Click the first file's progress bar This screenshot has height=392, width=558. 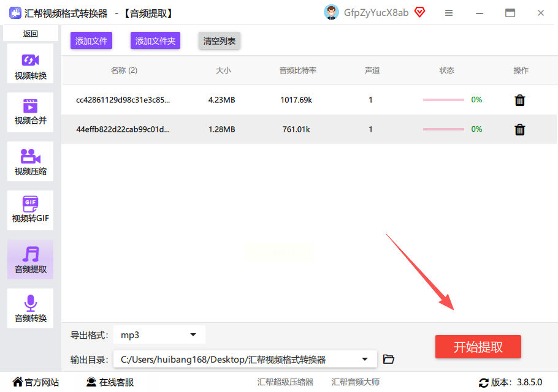[x=443, y=100]
